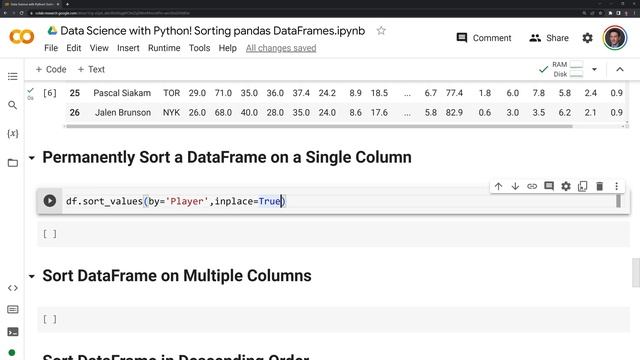This screenshot has height=360, width=640.
Task: Move the cell up with arrow icon
Action: click(x=498, y=186)
